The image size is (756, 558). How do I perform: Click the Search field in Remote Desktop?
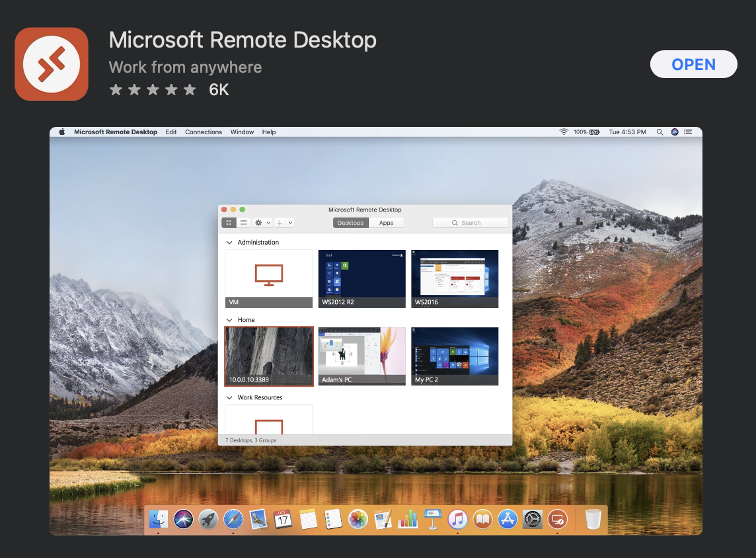pyautogui.click(x=471, y=223)
